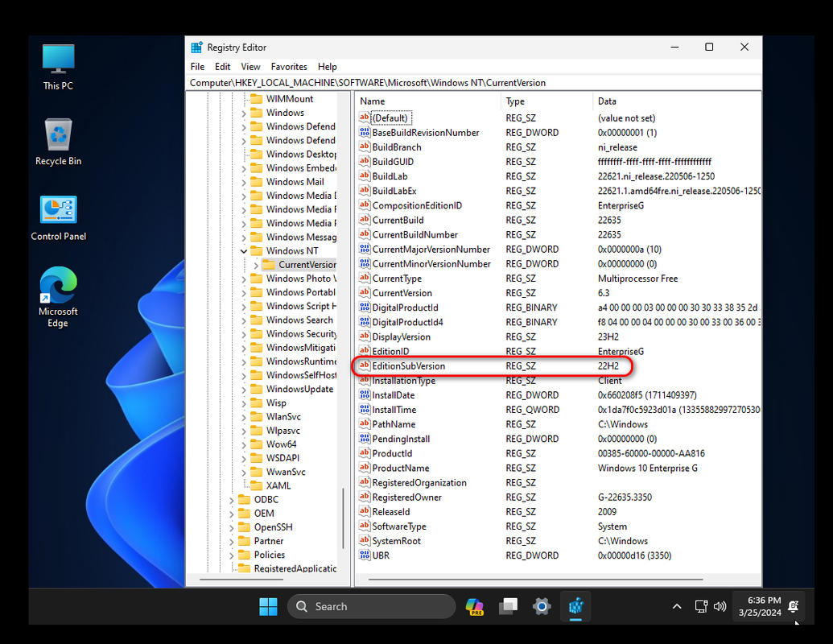The width and height of the screenshot is (833, 644).
Task: Select InstallTime QWORD icon
Action: 365,409
